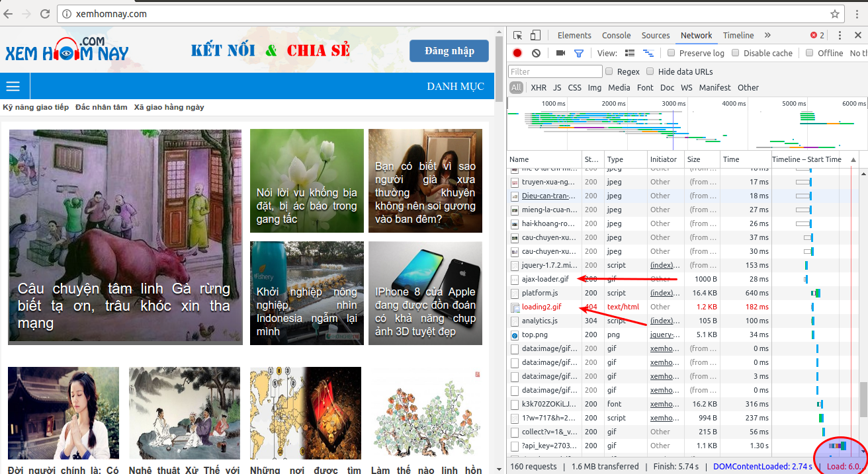The width and height of the screenshot is (868, 474).
Task: Go forward in browser history
Action: tap(27, 13)
